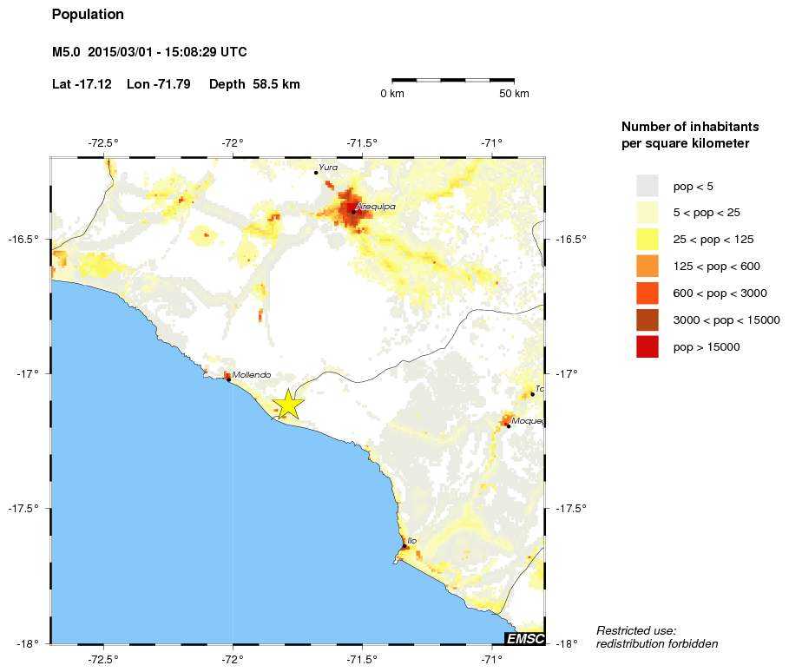The image size is (789, 672).
Task: Click the "Restricted use: redistribution forbidden" notice
Action: tap(657, 637)
